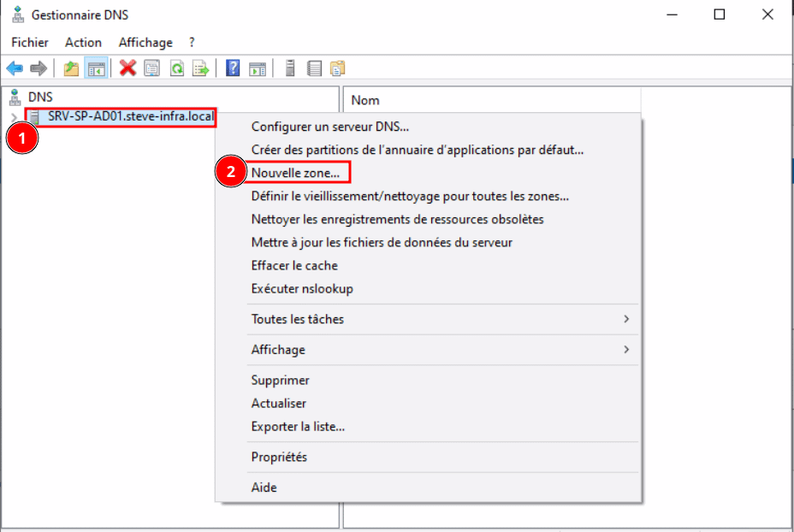The height and width of the screenshot is (532, 794).
Task: Select Nouvelle zone... from context menu
Action: pos(295,173)
